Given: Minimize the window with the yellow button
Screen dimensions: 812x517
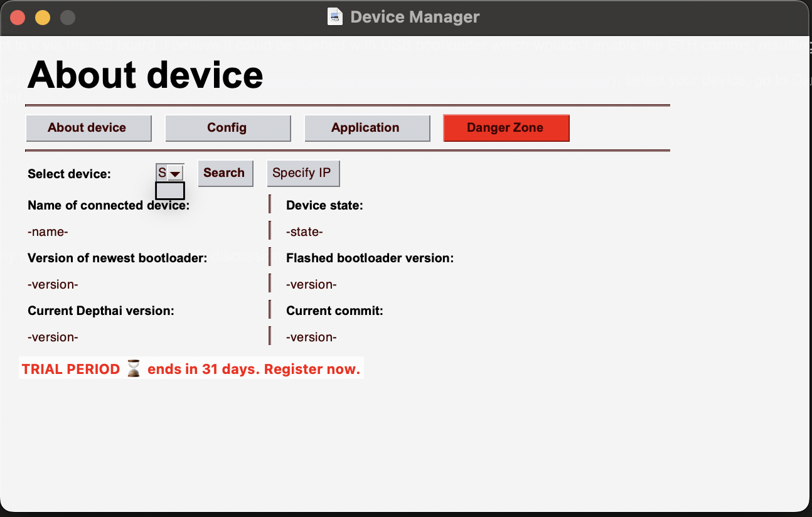Looking at the screenshot, I should point(43,18).
